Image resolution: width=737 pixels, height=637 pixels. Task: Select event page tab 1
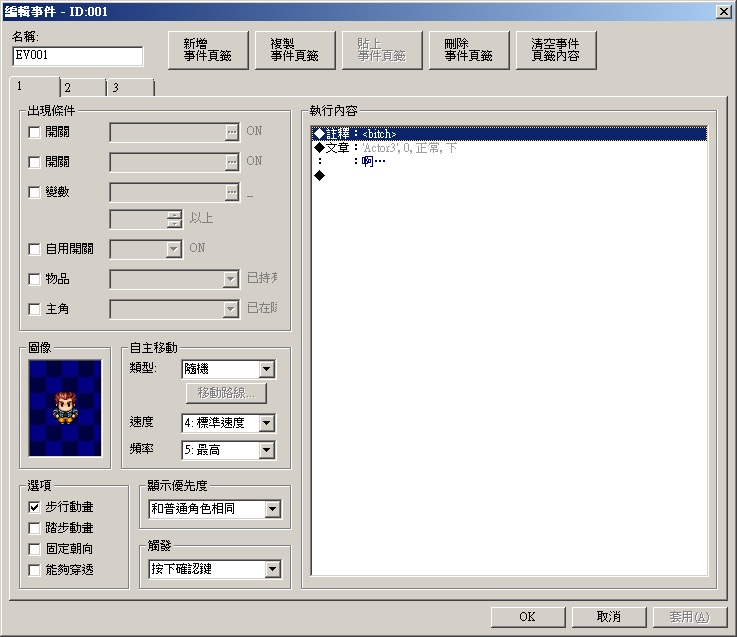tap(34, 86)
